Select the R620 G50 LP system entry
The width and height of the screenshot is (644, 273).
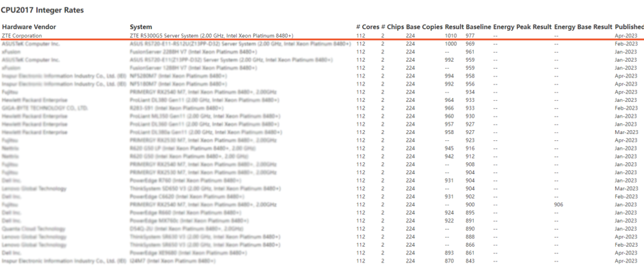click(192, 148)
